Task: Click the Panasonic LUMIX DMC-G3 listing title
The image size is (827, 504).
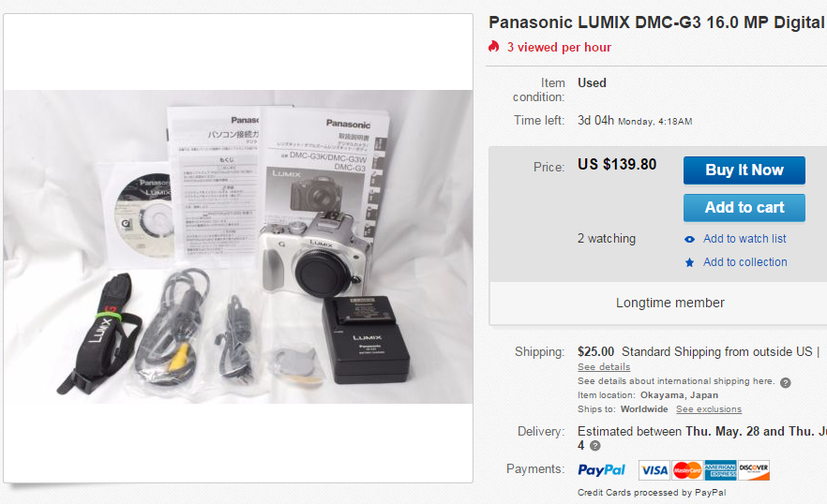Action: click(x=657, y=22)
